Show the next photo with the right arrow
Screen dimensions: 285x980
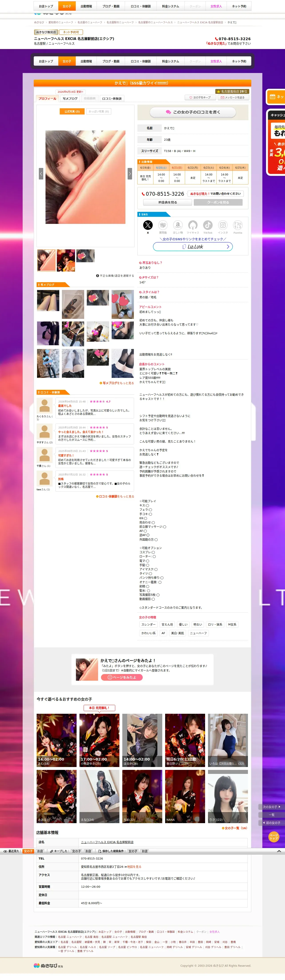pos(130,174)
